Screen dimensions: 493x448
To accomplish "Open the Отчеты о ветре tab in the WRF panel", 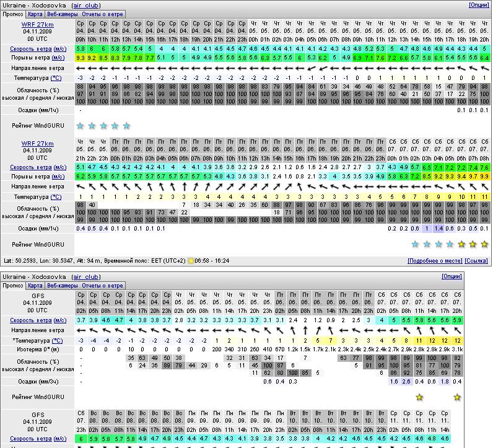I will point(103,14).
